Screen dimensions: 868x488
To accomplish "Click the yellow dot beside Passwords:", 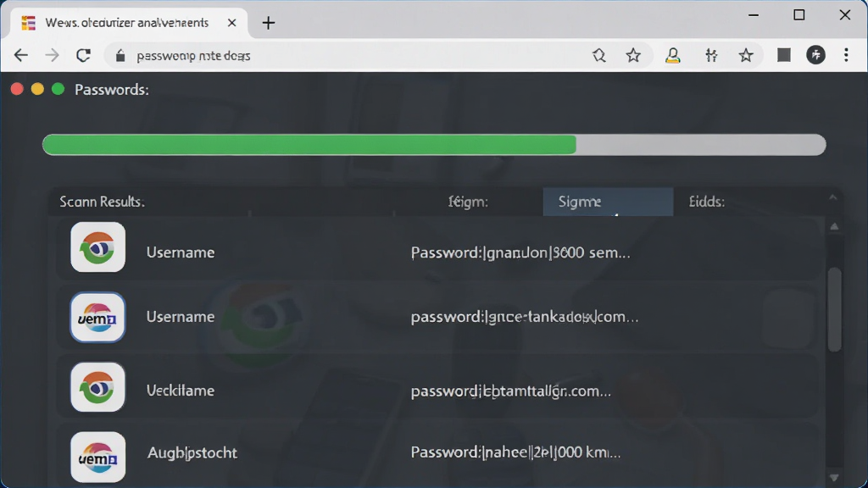I will [37, 89].
